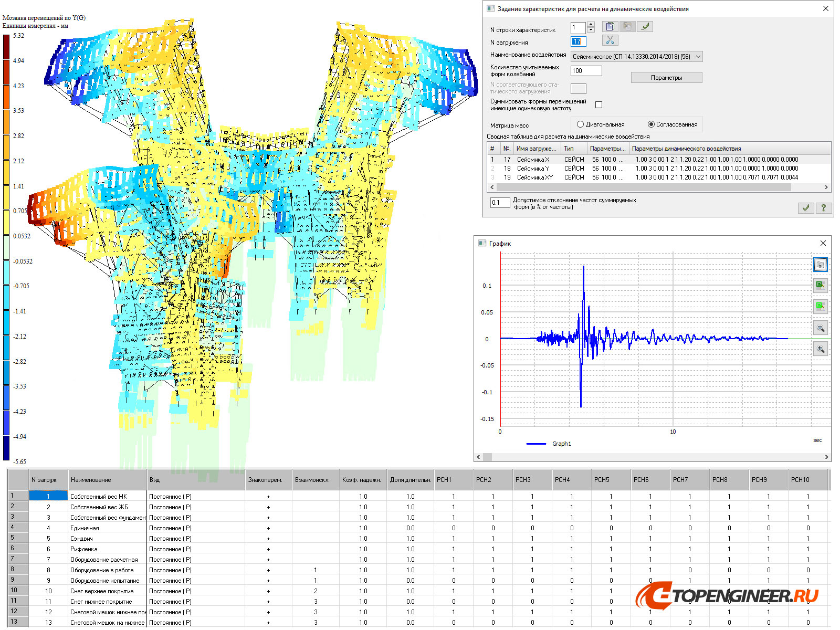840x630 pixels.
Task: Zoom out the graph with magnifier minus
Action: [820, 328]
